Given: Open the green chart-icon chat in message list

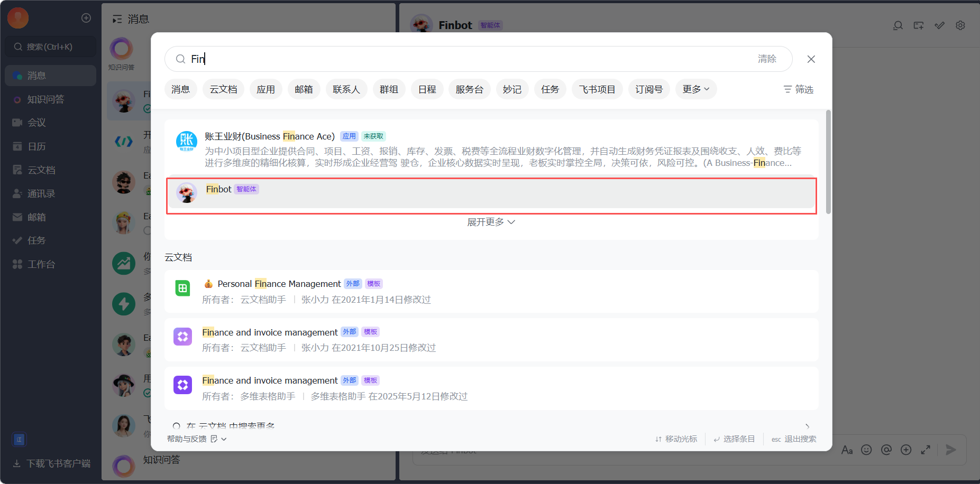Looking at the screenshot, I should pos(124,263).
